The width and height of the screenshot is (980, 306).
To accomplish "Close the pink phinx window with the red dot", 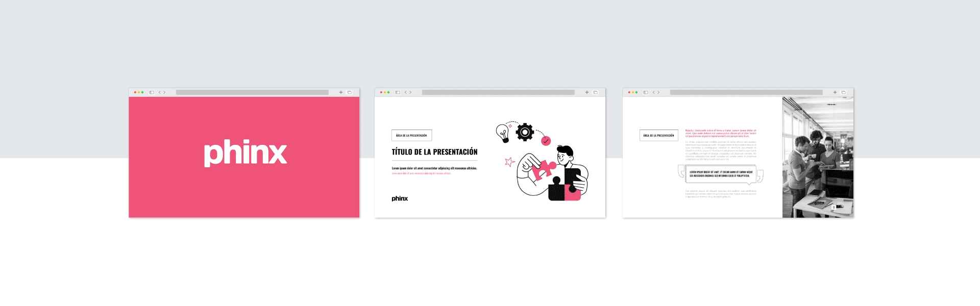I will click(135, 92).
